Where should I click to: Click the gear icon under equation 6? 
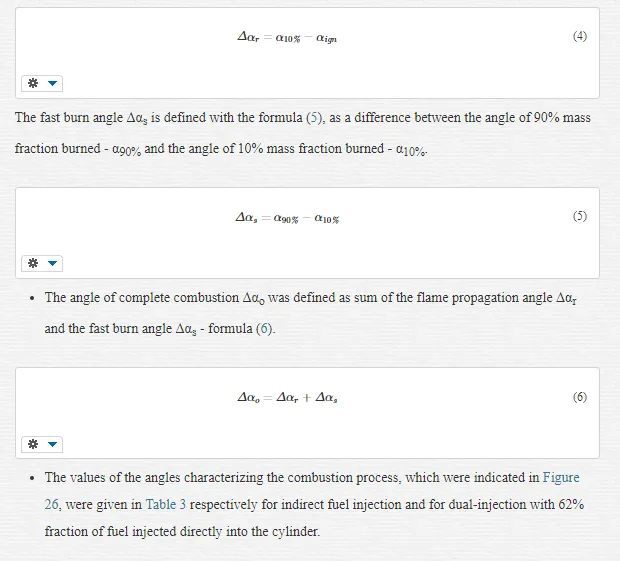click(x=33, y=444)
